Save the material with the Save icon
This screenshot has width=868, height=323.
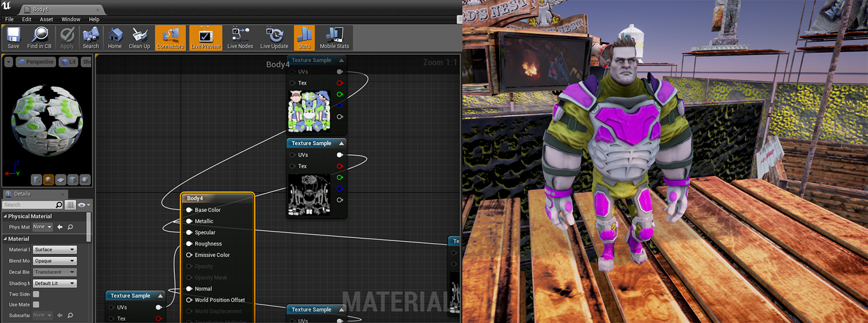click(x=13, y=38)
